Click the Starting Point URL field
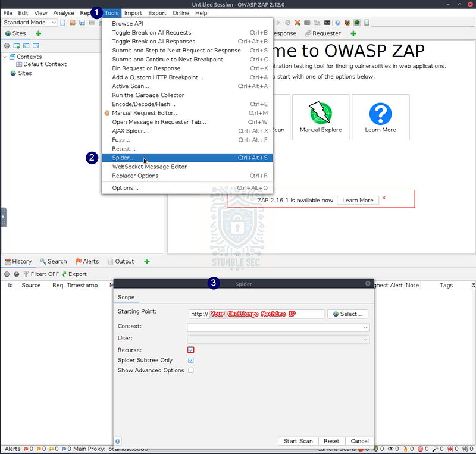 click(256, 314)
